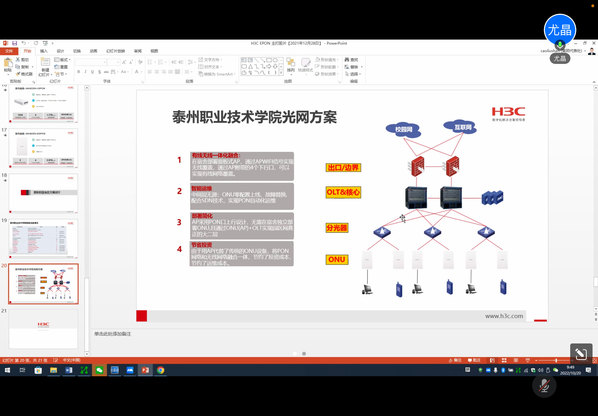Open Text Direction dropdown
Screen dimensions: 598x416
pos(210,60)
